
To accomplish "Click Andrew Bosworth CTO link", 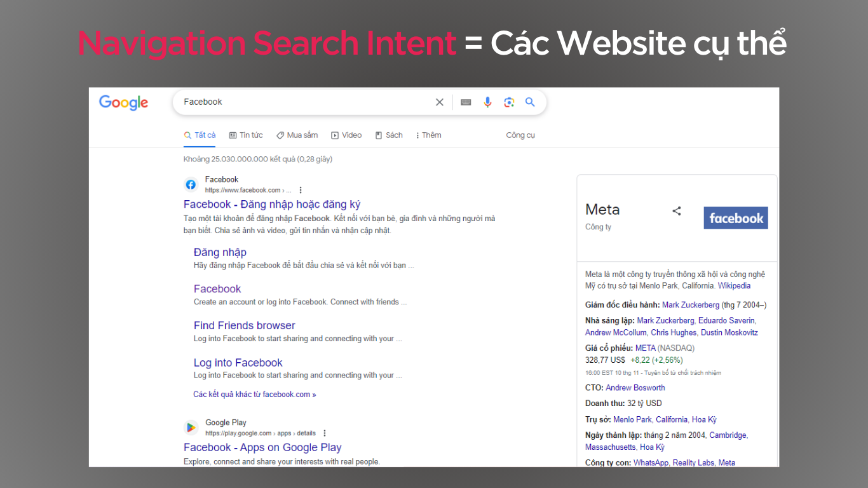I will click(635, 388).
